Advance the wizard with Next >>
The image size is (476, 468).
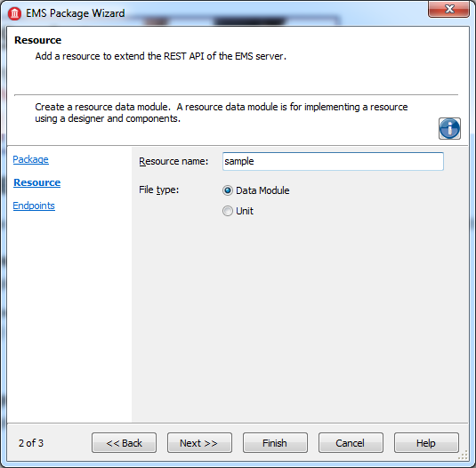(x=199, y=443)
